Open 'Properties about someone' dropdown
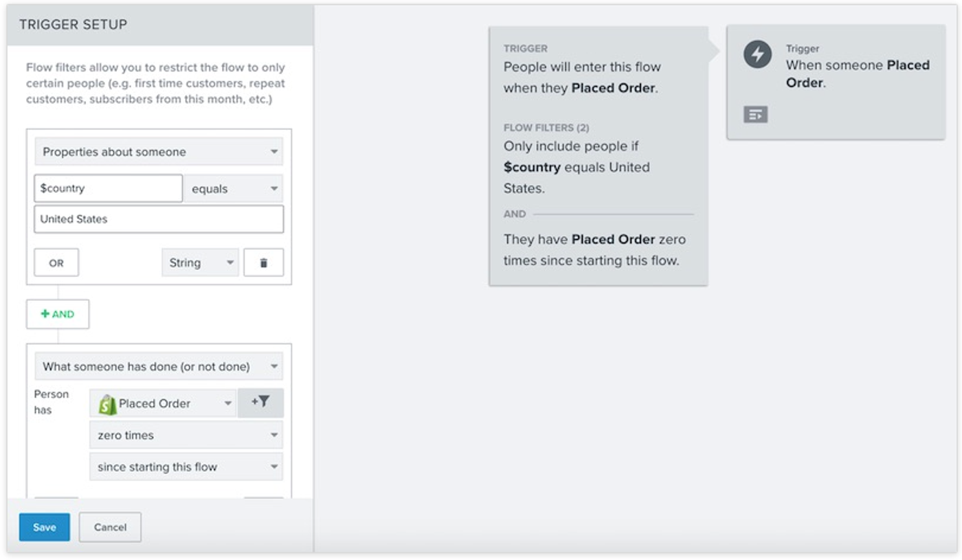Screen dimensions: 962x560 159,152
